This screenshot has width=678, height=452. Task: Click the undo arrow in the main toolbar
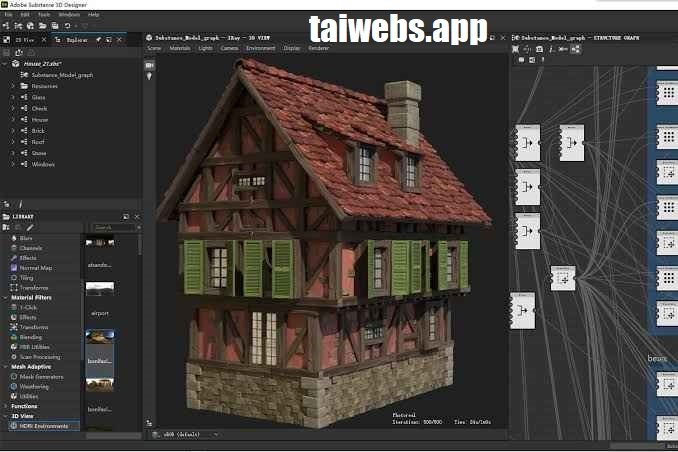(x=67, y=26)
